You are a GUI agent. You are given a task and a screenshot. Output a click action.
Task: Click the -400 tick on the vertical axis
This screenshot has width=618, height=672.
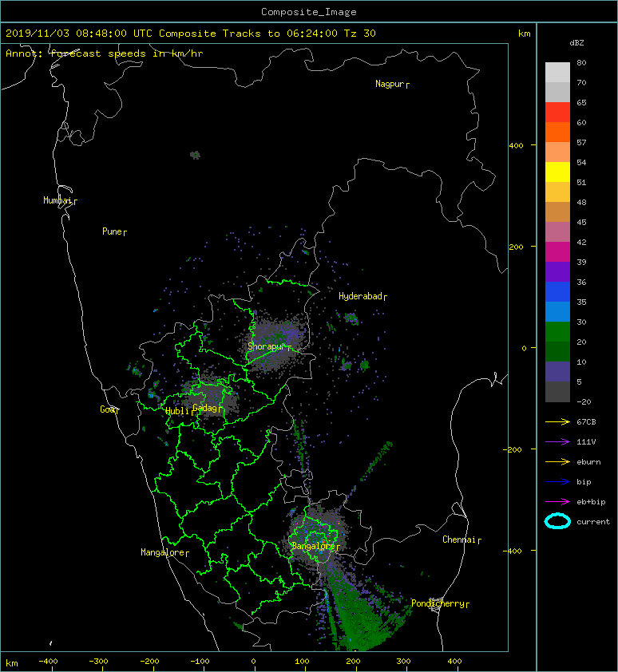pyautogui.click(x=513, y=550)
